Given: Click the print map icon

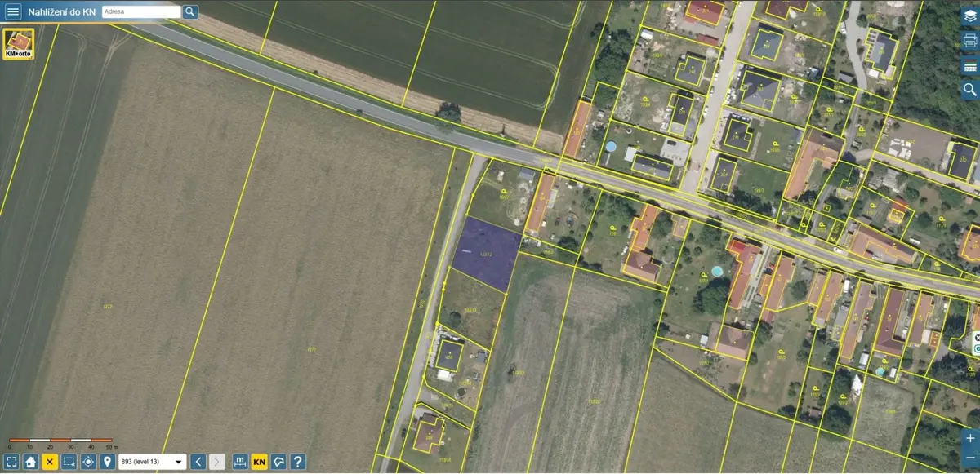Looking at the screenshot, I should click(969, 40).
